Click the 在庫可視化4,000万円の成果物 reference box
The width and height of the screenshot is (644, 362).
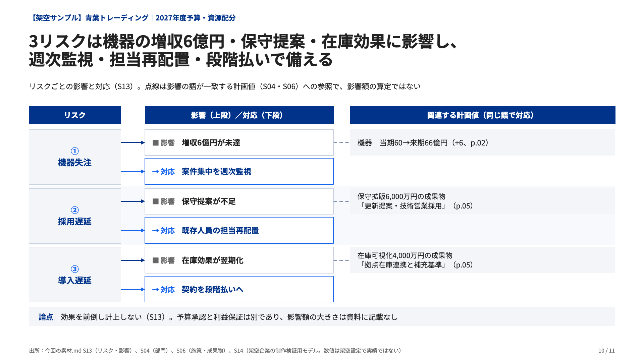(483, 260)
